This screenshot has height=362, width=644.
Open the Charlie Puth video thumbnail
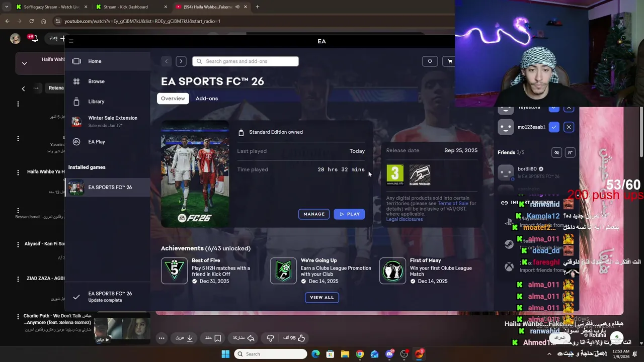tap(122, 328)
